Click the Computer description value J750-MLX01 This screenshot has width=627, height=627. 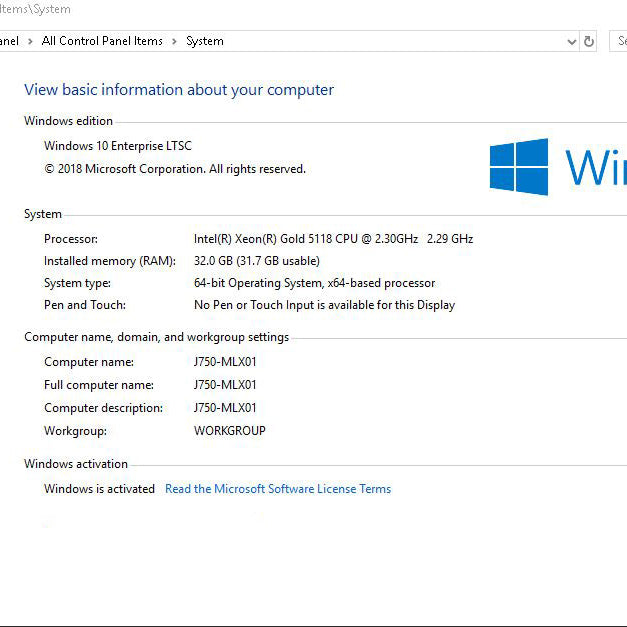[x=225, y=408]
